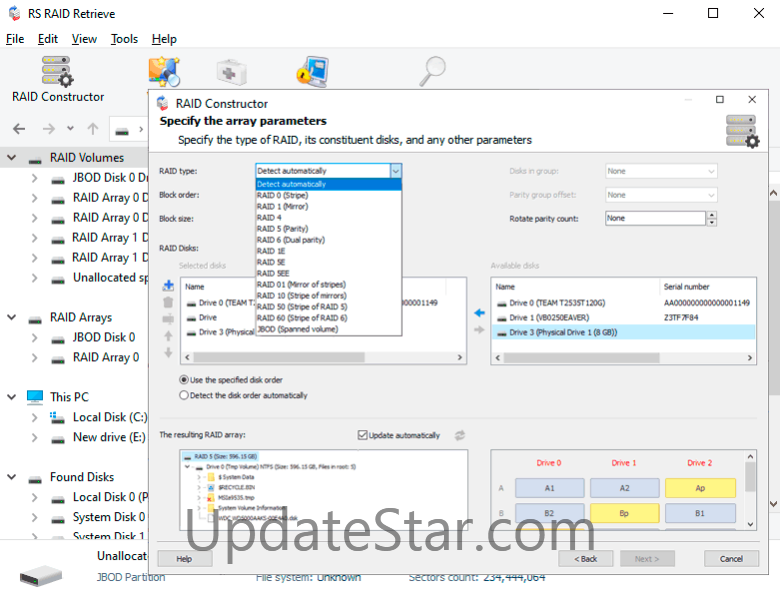780x594 pixels.
Task: Click the Help button in dialog
Action: coord(185,559)
